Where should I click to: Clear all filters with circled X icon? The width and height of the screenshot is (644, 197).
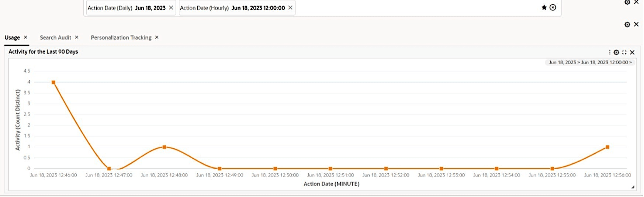[553, 7]
